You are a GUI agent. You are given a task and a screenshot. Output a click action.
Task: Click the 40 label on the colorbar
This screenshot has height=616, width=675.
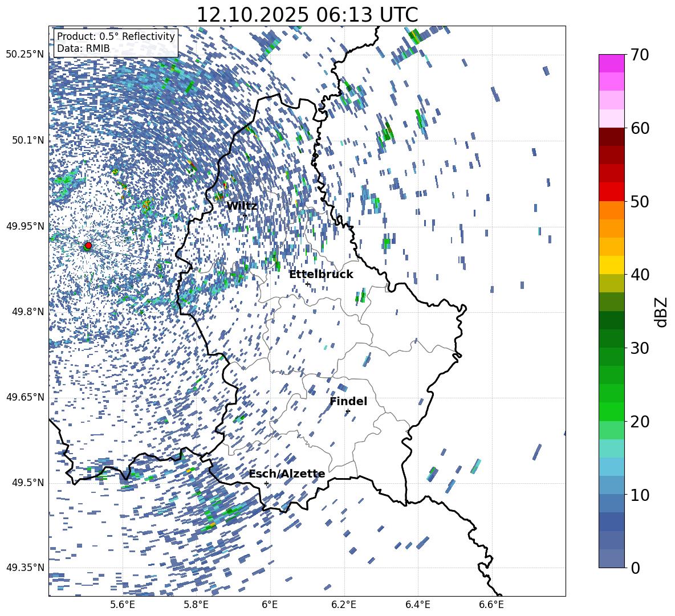640,275
